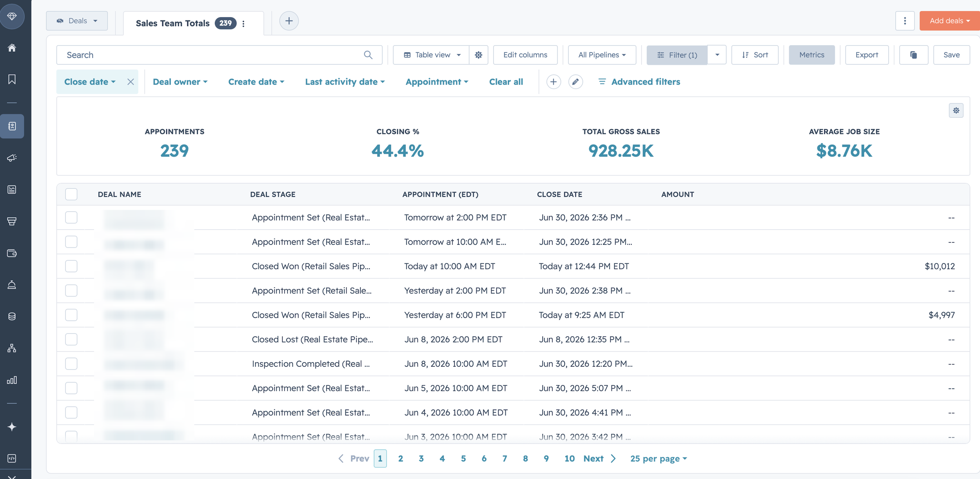The width and height of the screenshot is (980, 479).
Task: Check the deal with appointment Yesterday at 2:00 PM
Action: click(71, 290)
